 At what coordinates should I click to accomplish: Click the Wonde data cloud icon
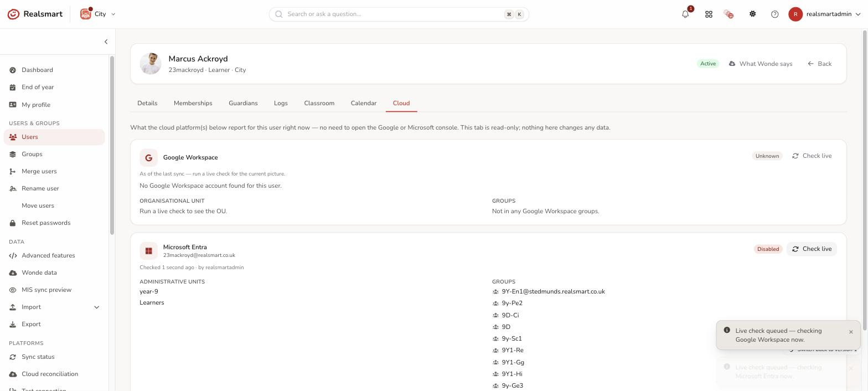coord(13,272)
